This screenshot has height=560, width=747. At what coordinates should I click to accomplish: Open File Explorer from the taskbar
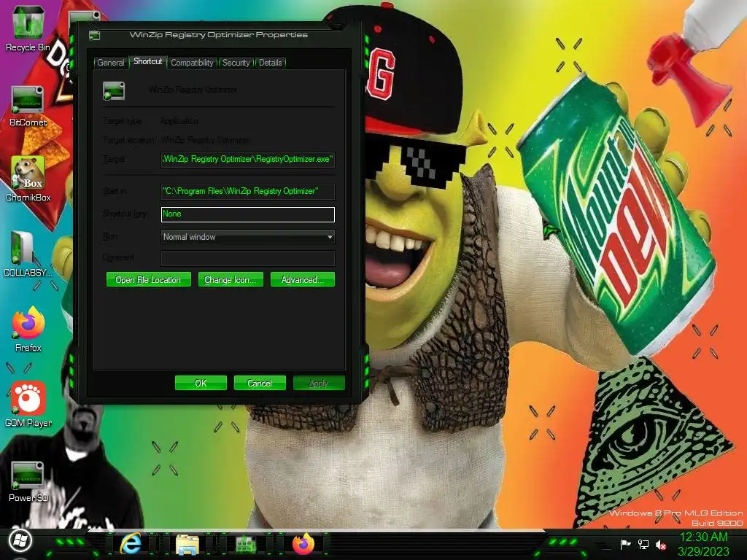[x=187, y=544]
